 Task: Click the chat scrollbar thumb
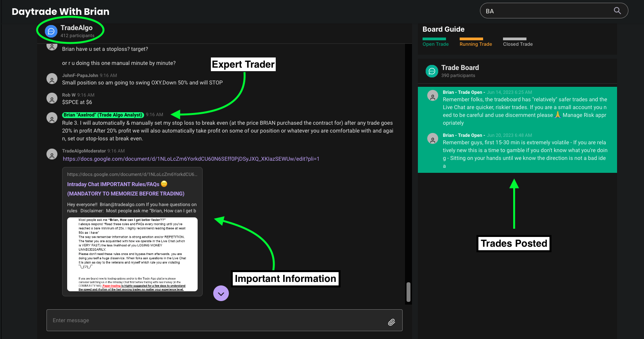(x=409, y=292)
